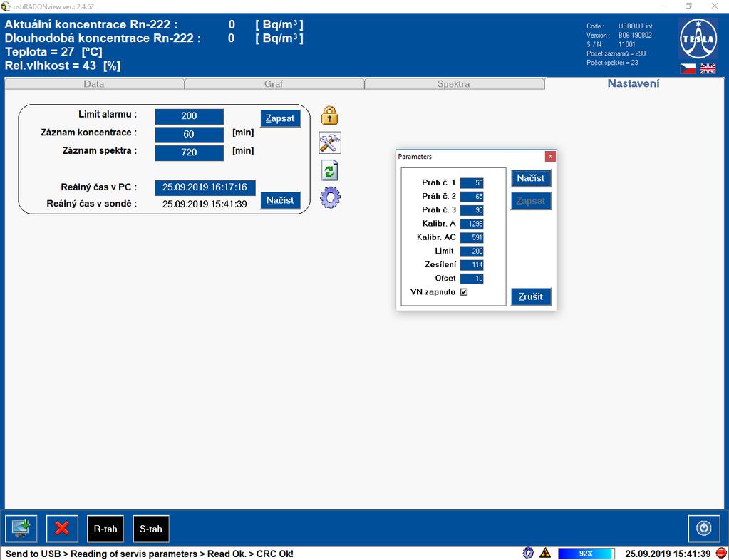Click the red status indicator icon

[x=721, y=553]
